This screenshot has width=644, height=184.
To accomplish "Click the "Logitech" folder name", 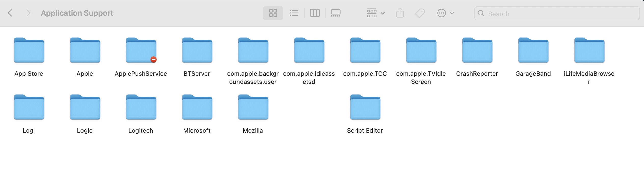I will point(141,131).
